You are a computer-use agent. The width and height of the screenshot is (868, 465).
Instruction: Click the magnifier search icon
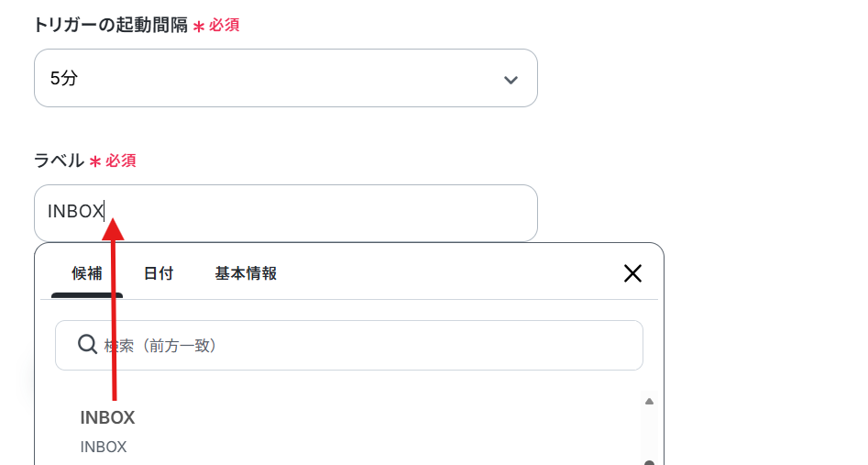click(87, 344)
